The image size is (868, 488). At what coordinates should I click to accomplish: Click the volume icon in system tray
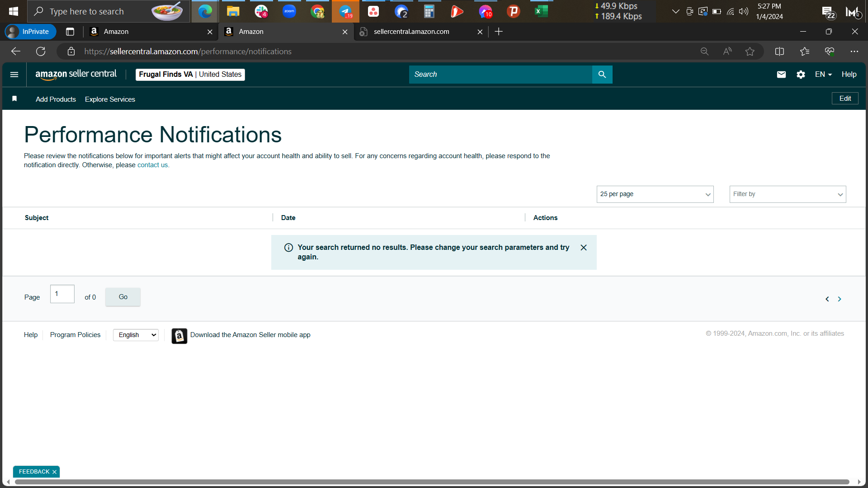coord(744,11)
